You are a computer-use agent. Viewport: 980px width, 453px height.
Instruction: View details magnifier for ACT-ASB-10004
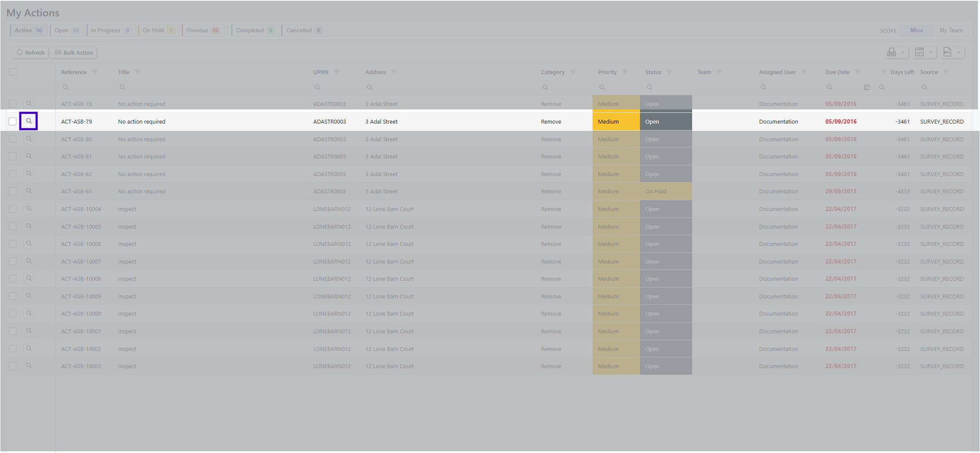click(29, 209)
